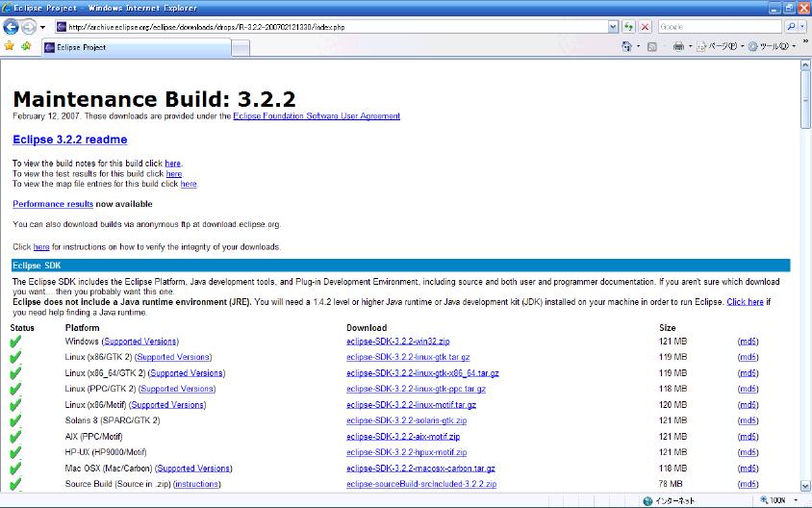Open the Page (ページ) menu
The width and height of the screenshot is (812, 508).
click(721, 46)
